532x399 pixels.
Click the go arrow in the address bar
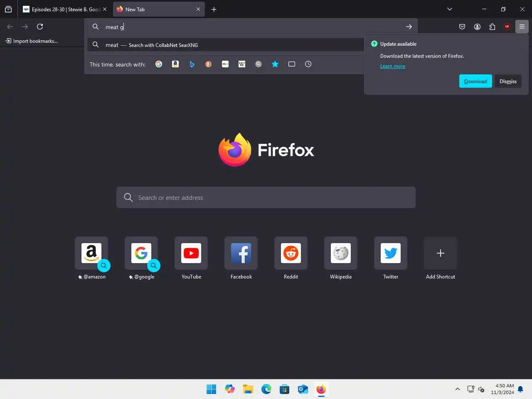click(409, 27)
